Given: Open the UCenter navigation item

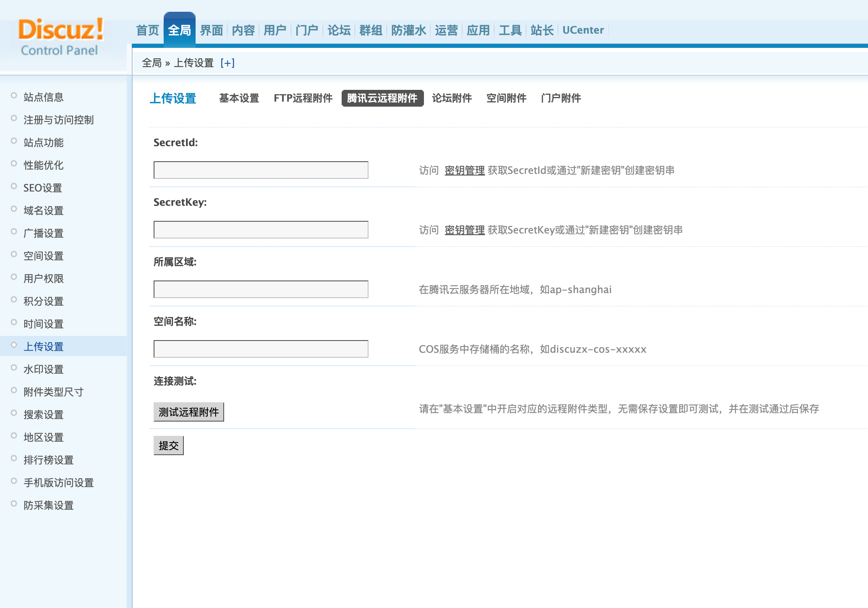Looking at the screenshot, I should [x=583, y=30].
